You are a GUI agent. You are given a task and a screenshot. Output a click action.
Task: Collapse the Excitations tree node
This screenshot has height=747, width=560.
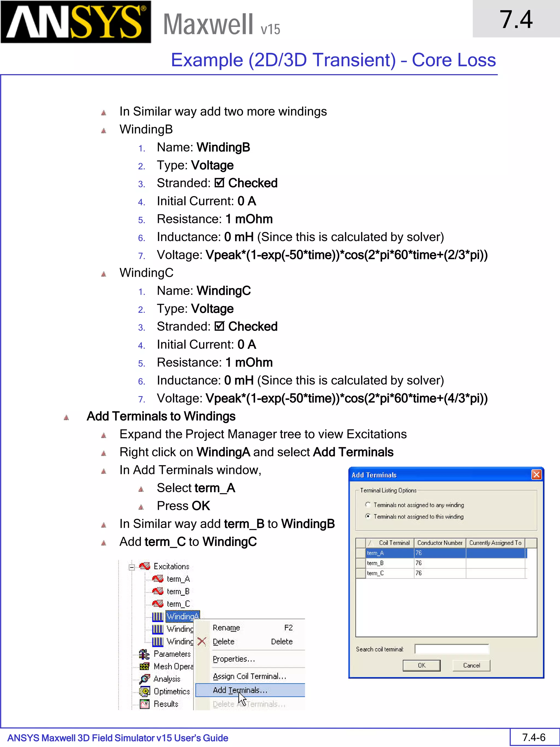click(x=132, y=567)
